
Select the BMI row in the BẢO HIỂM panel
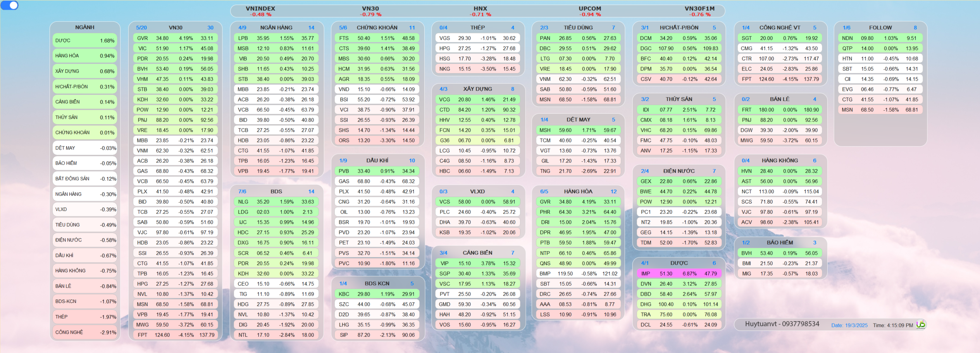tap(779, 264)
